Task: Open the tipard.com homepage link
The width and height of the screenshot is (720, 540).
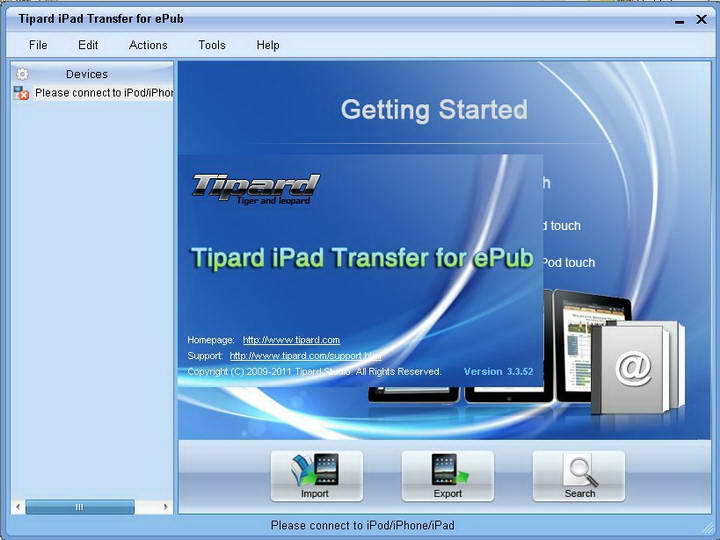Action: pos(291,340)
